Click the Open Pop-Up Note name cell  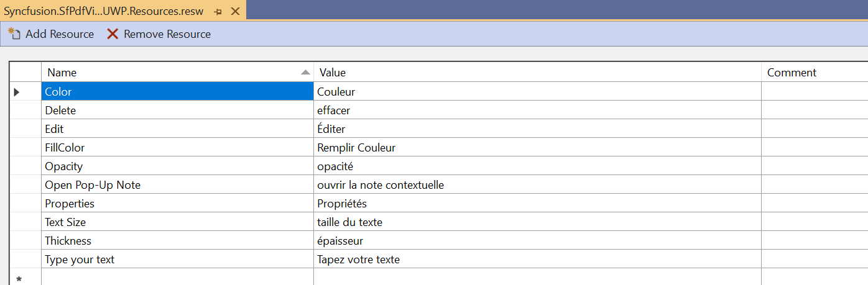tap(177, 184)
